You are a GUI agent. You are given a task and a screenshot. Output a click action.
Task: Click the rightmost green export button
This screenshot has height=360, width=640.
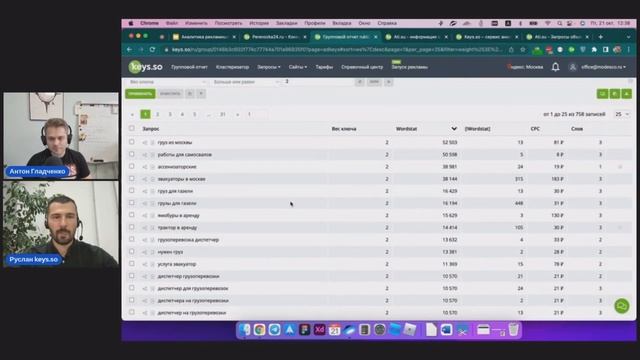(x=627, y=94)
